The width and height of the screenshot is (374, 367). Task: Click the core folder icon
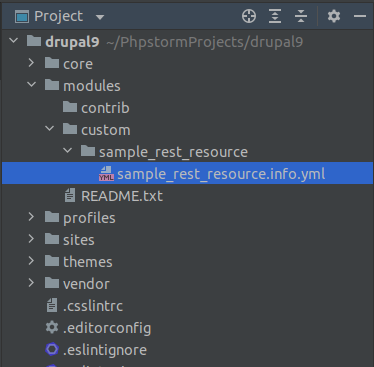(x=52, y=63)
